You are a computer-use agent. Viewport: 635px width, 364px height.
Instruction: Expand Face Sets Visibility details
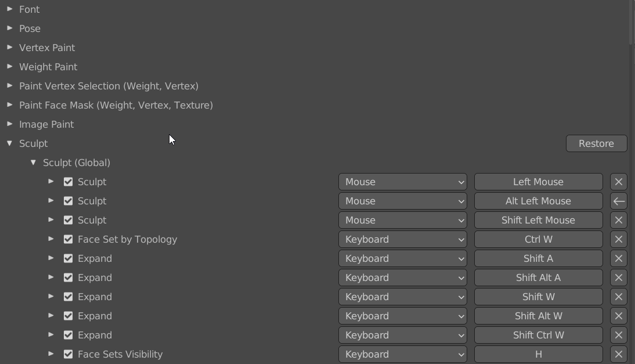coord(51,354)
